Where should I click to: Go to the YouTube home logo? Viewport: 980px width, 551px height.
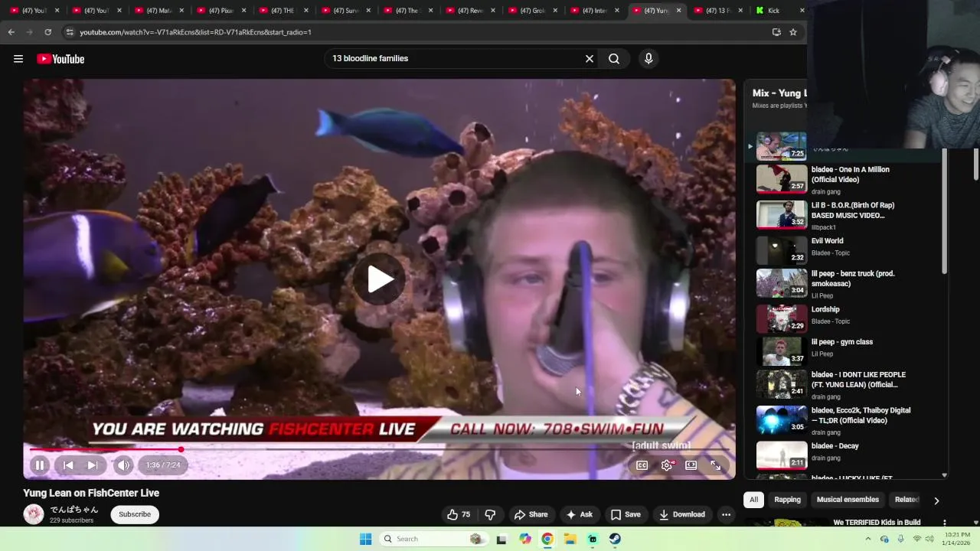[60, 59]
